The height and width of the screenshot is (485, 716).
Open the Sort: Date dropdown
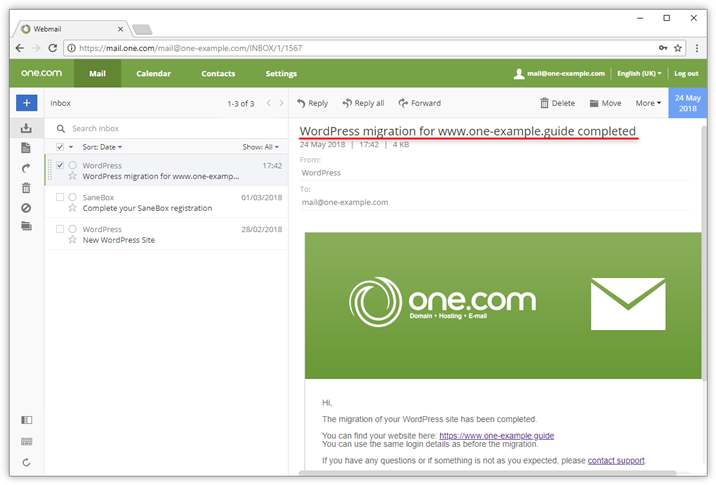click(102, 147)
